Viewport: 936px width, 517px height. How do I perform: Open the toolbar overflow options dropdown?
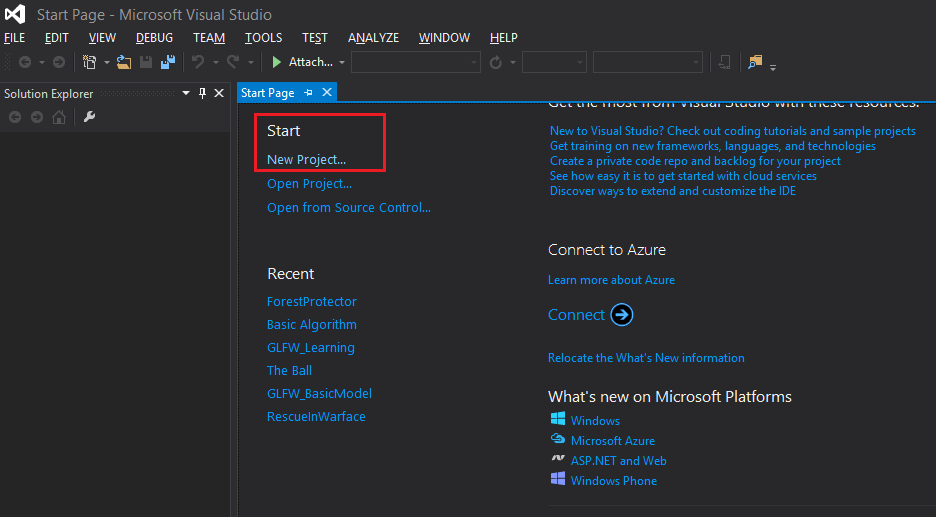point(773,67)
